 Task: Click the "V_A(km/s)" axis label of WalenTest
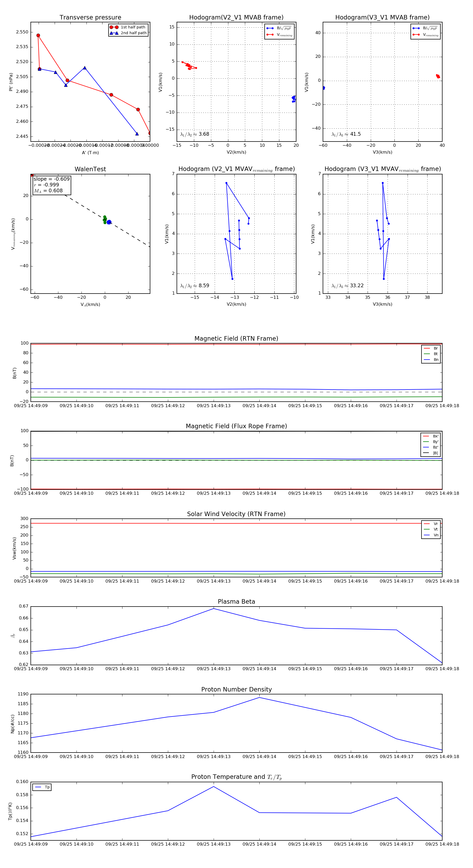90,305
